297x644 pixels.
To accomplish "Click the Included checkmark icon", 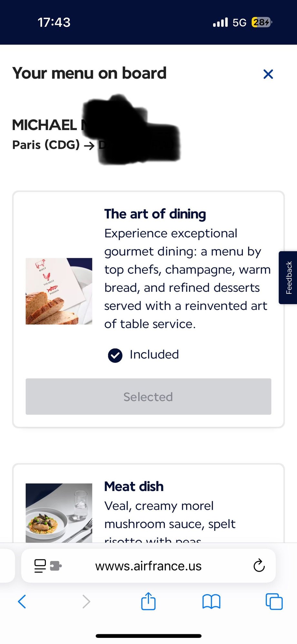I will tap(115, 355).
